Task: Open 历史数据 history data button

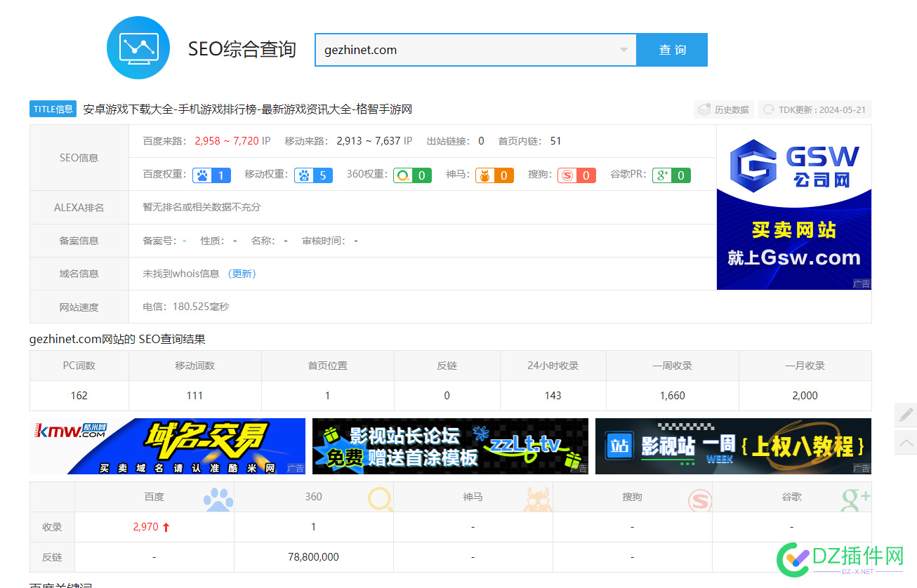Action: (x=723, y=109)
